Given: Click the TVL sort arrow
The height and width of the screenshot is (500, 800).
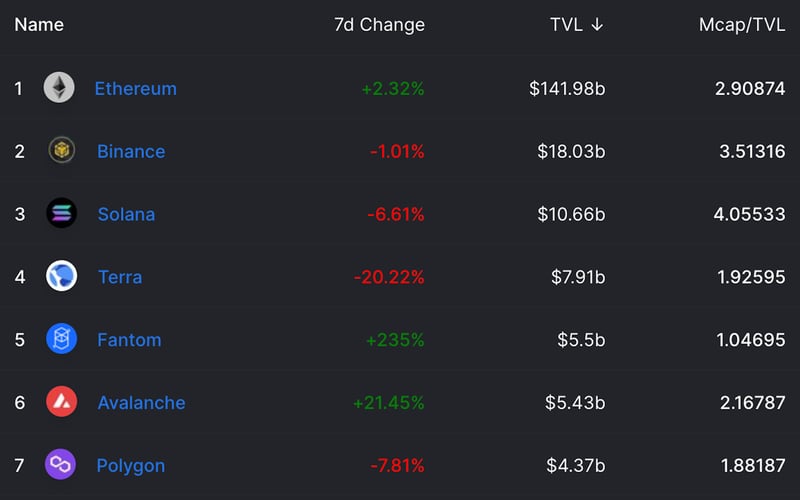Looking at the screenshot, I should tap(597, 25).
